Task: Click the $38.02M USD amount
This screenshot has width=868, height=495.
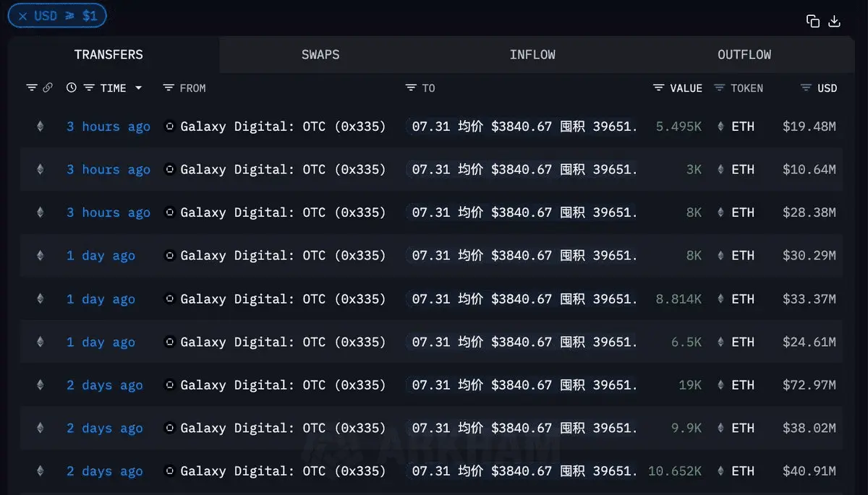Action: 809,429
